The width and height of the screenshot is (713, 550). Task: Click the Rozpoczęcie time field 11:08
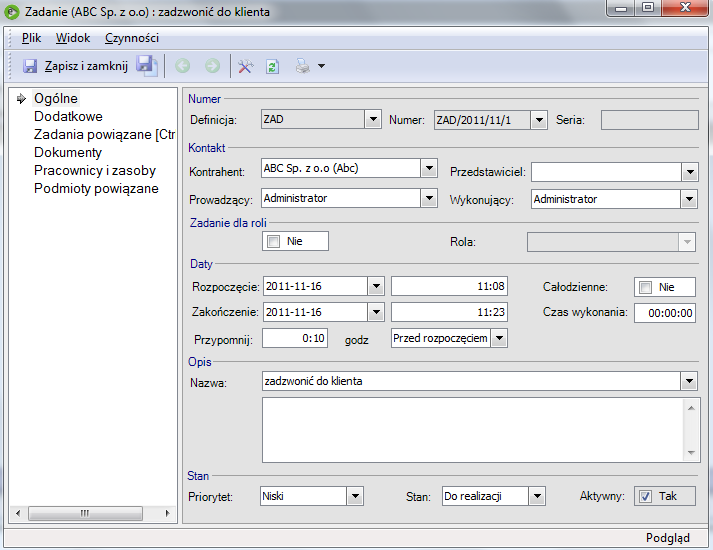click(x=449, y=286)
